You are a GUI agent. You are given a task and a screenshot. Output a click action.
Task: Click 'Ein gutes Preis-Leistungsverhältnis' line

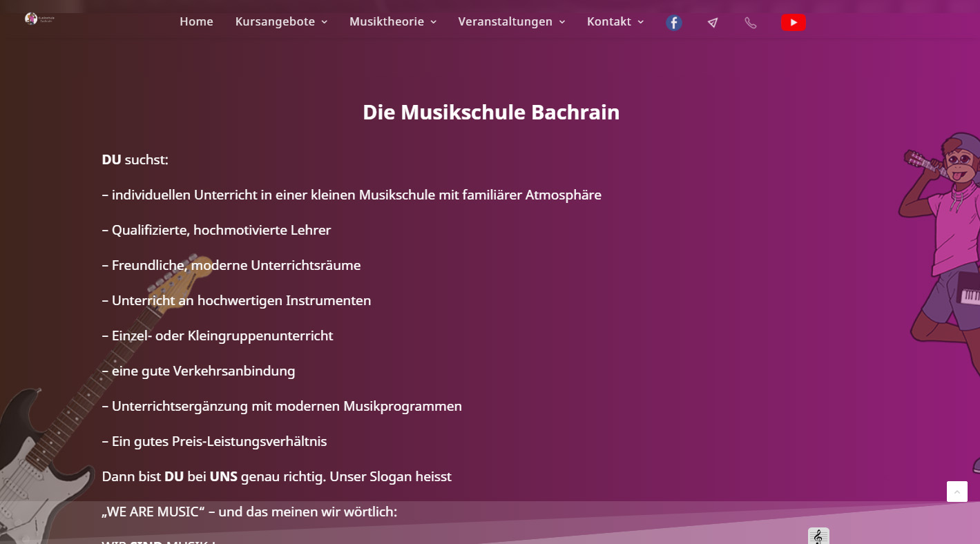tap(214, 441)
